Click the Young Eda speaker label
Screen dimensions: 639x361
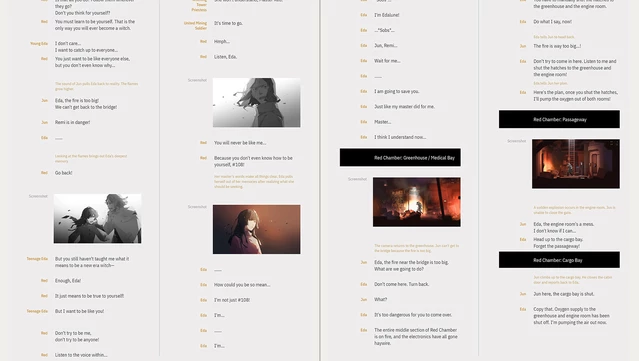pyautogui.click(x=39, y=43)
